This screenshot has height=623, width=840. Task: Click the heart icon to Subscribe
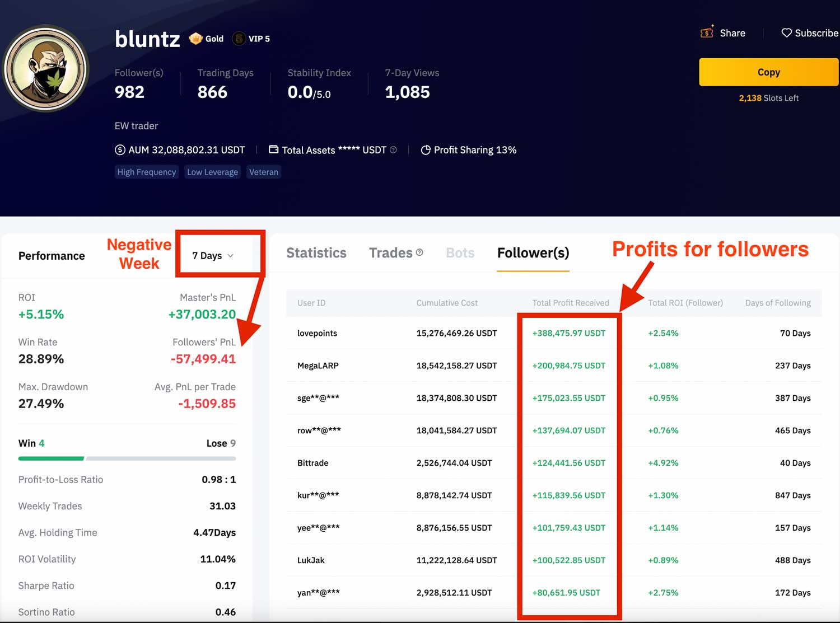tap(786, 32)
